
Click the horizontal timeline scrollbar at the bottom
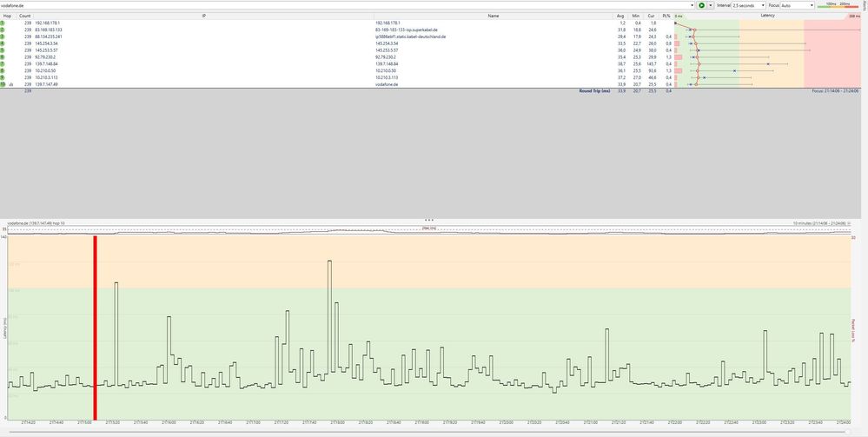coord(429,431)
